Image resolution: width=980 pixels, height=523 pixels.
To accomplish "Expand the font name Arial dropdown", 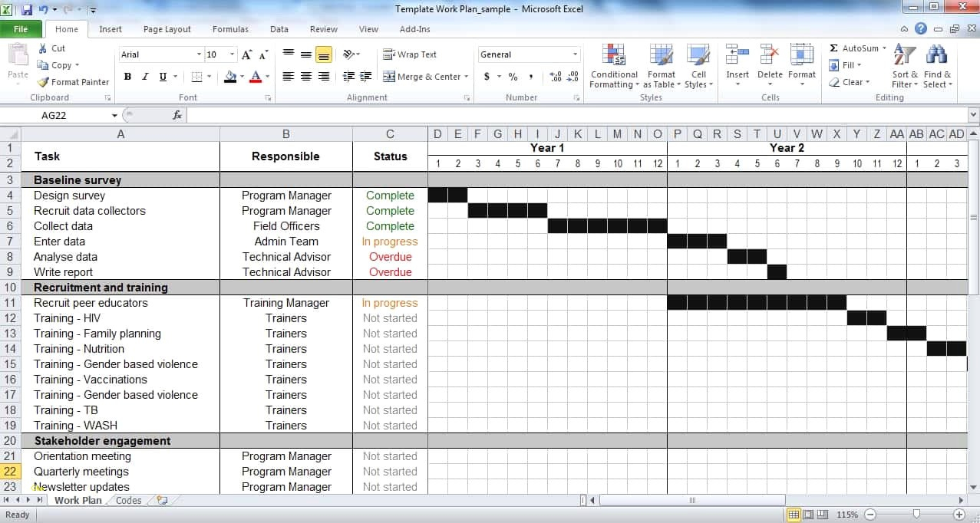I will pyautogui.click(x=199, y=54).
